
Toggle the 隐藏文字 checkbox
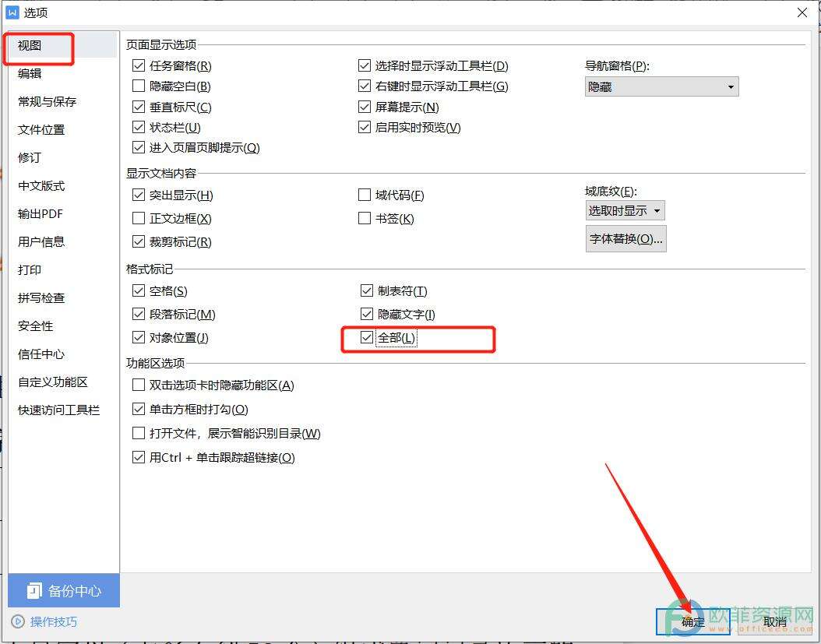(x=367, y=314)
